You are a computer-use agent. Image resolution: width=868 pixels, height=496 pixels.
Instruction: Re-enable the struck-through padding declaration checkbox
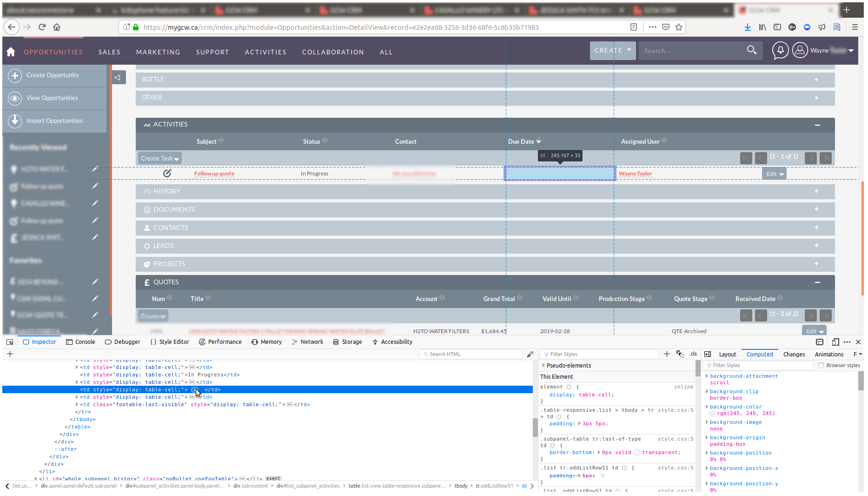[545, 475]
